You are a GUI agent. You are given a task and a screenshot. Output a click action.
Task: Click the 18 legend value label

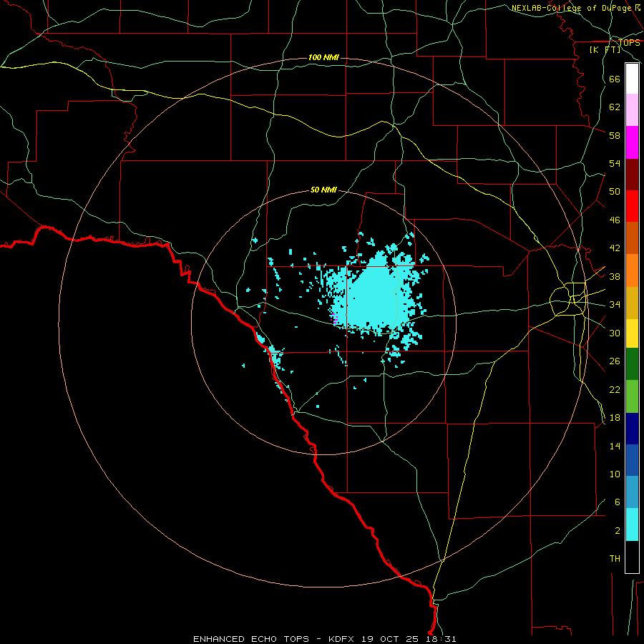click(x=615, y=418)
